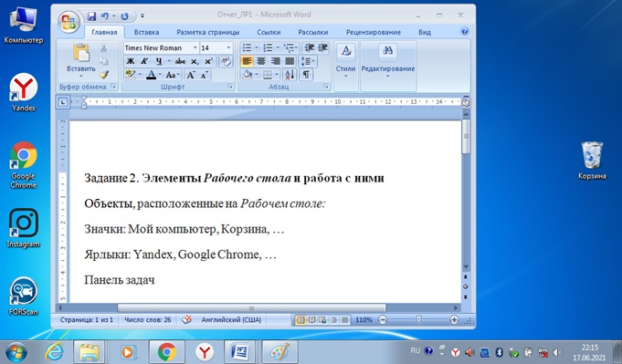The image size is (622, 364).
Task: Customize Quick Access toolbar dropdown arrow
Action: [142, 16]
